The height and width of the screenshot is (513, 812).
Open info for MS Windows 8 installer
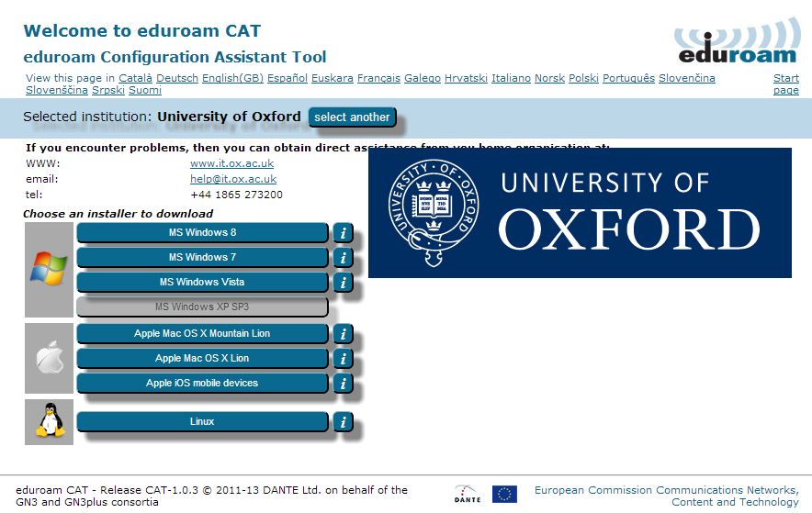(343, 233)
